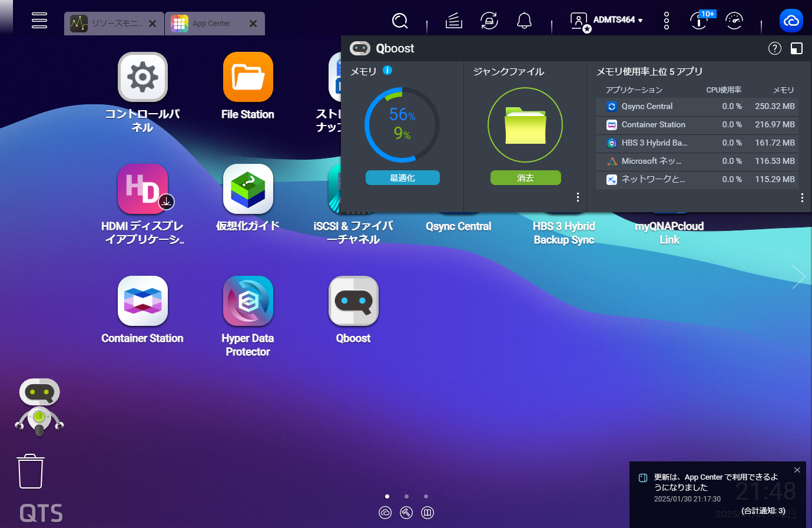Close the App Center tab
Screen dimensions: 812x528
pos(253,24)
